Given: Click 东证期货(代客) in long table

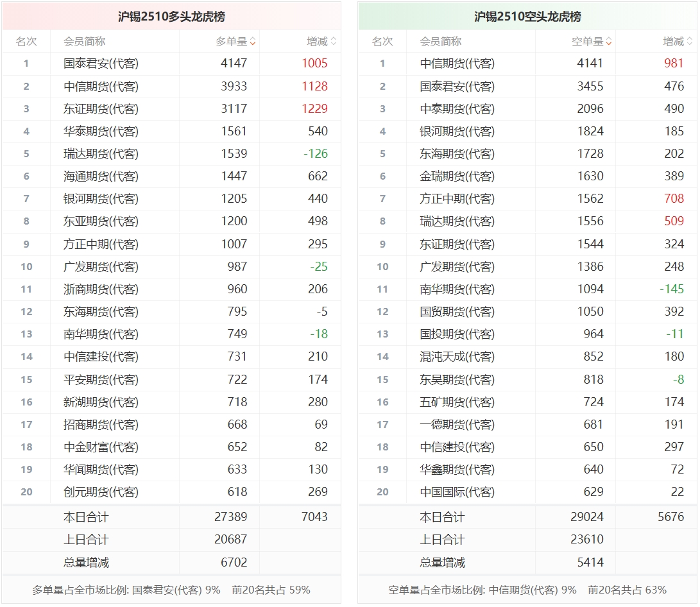Looking at the screenshot, I should [101, 108].
